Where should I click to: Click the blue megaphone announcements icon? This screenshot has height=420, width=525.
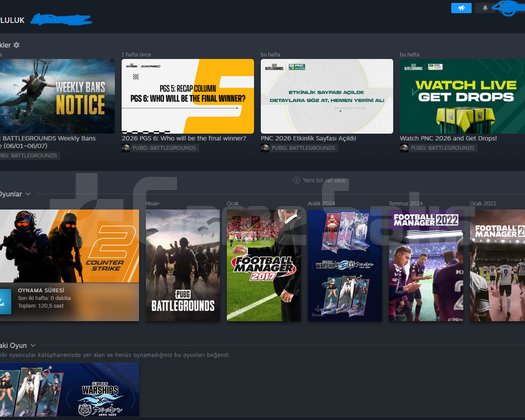[x=461, y=8]
